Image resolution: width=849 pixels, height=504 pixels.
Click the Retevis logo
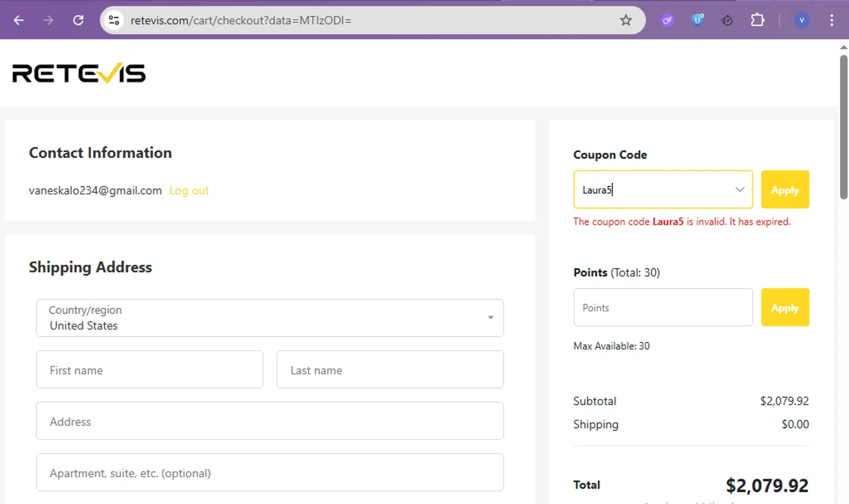(79, 74)
